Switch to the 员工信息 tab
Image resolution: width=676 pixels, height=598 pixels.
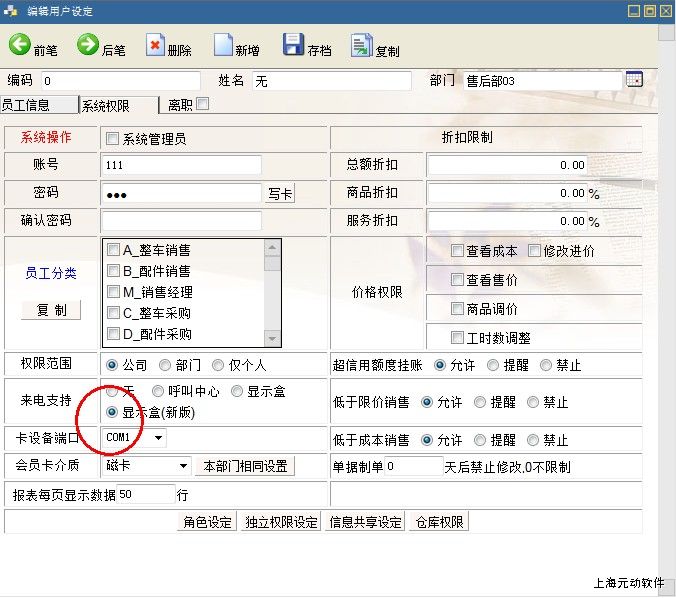(x=38, y=104)
